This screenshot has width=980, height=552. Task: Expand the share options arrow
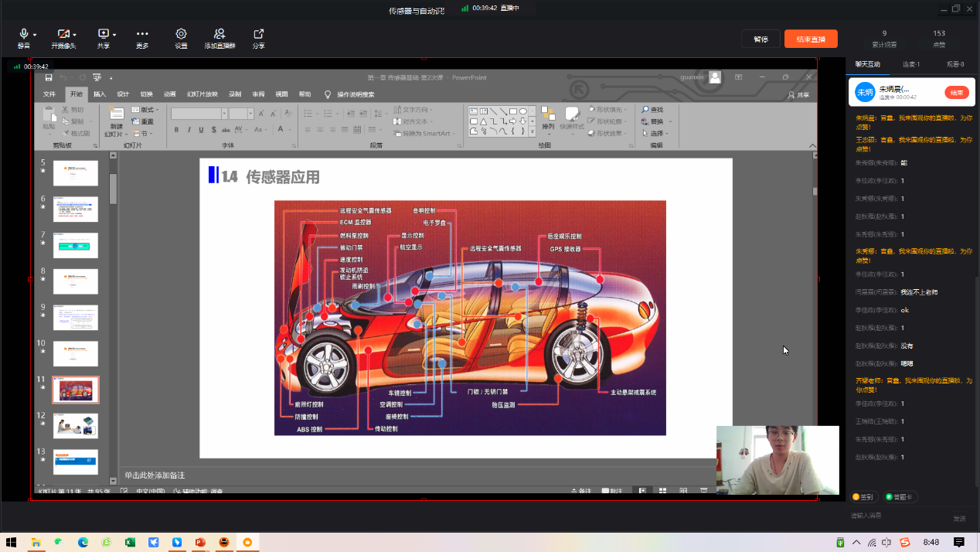[x=114, y=35]
